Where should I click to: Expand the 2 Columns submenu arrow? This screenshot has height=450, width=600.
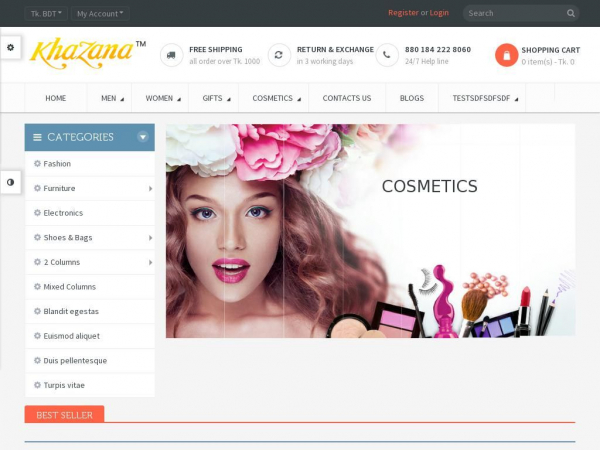point(150,262)
